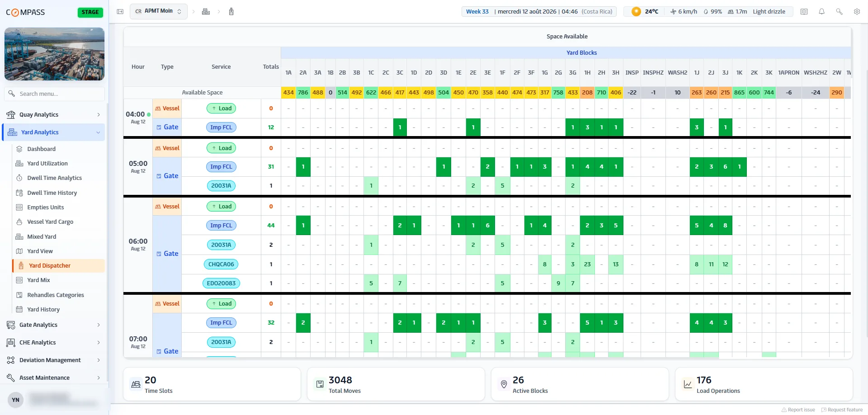Screen dimensions: 868x415
Task: Open Mixed Yard page
Action: [59, 237]
